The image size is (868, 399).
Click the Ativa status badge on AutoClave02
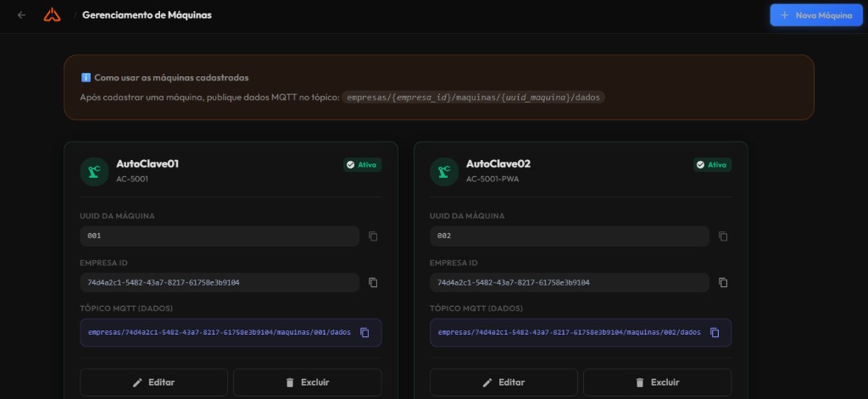pos(712,165)
